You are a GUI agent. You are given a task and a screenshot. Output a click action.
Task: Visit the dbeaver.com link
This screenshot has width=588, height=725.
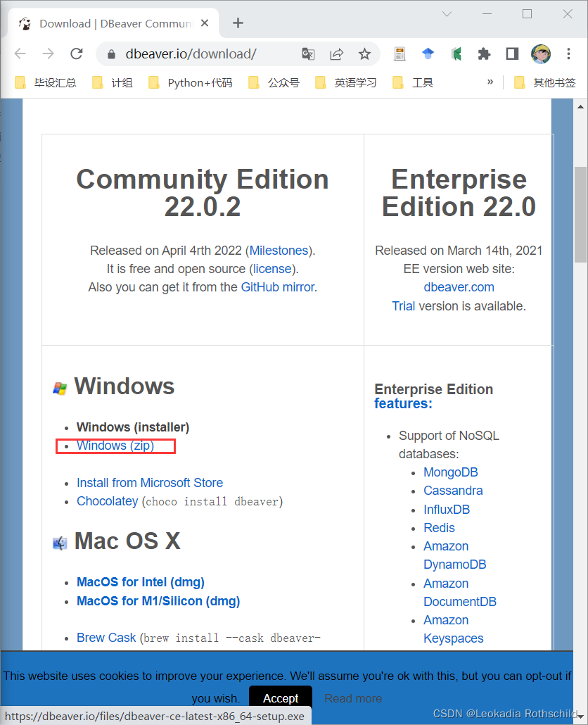[x=459, y=287]
